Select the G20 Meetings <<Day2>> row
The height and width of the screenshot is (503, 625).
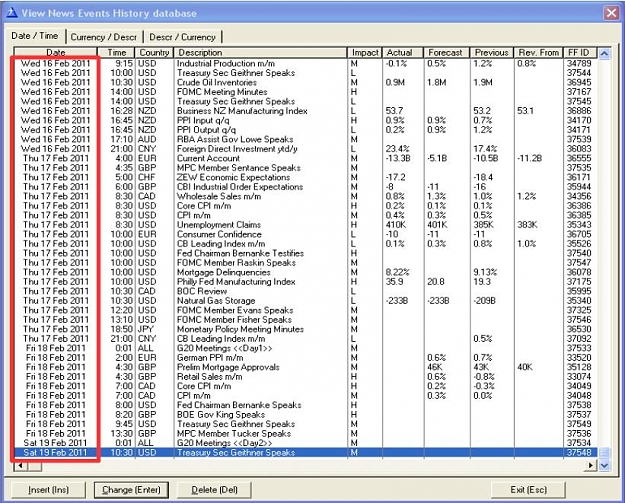305,443
